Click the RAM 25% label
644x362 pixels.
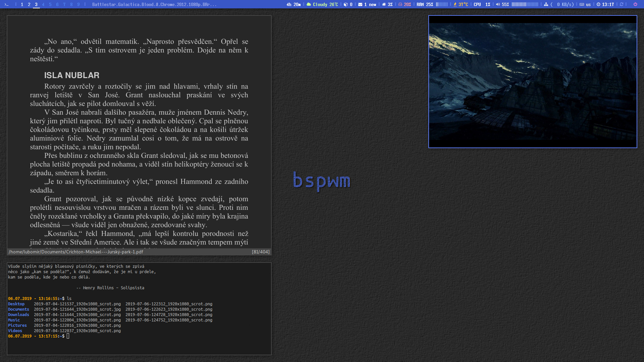(x=425, y=4)
